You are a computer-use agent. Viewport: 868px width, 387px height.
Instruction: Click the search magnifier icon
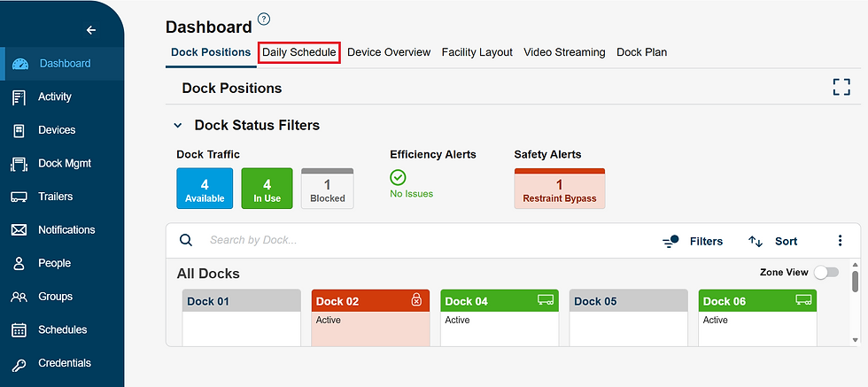click(x=186, y=240)
